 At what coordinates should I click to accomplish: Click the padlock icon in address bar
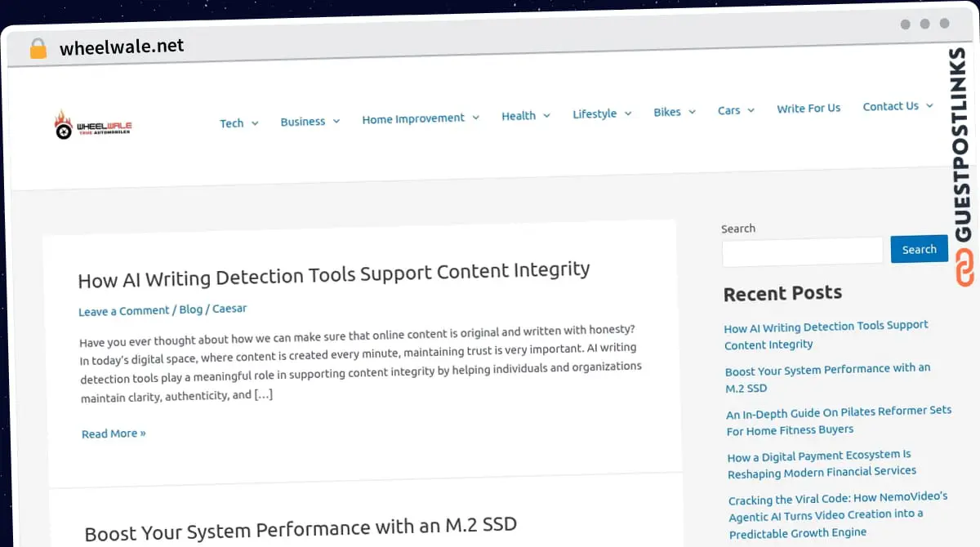[37, 47]
